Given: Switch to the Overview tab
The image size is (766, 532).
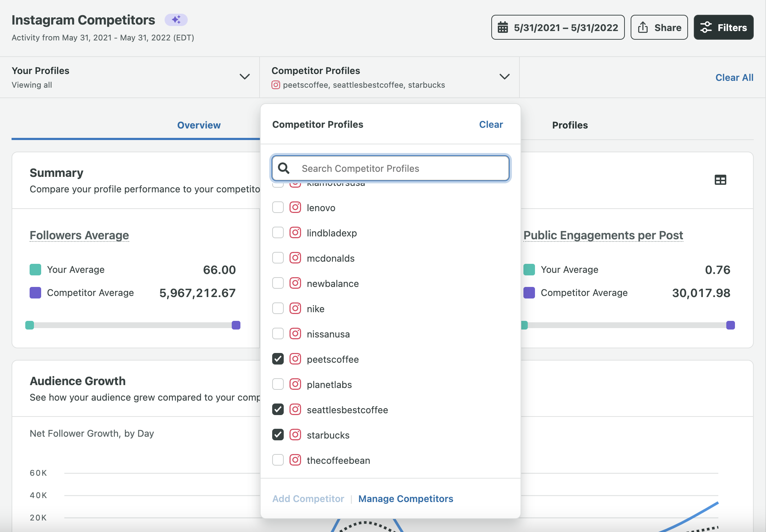Looking at the screenshot, I should coord(199,125).
